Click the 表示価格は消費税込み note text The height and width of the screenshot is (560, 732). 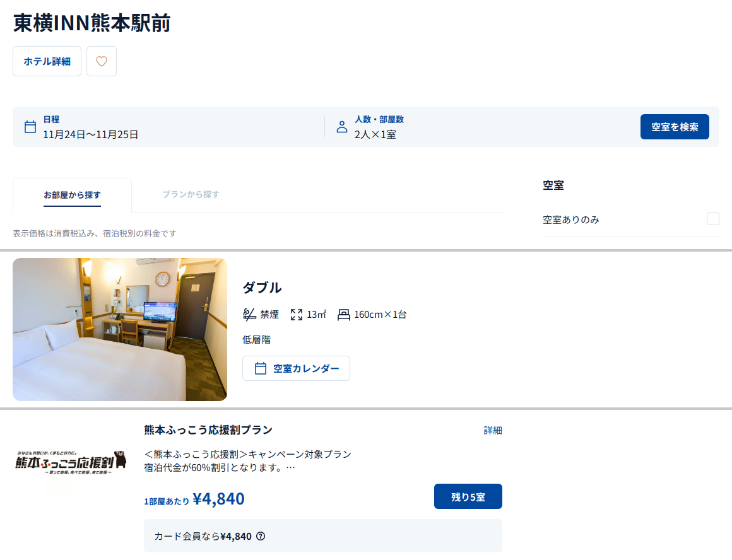94,233
